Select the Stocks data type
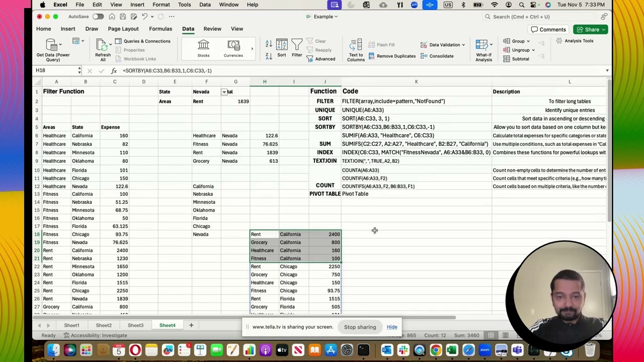Image resolution: width=644 pixels, height=362 pixels. (203, 49)
